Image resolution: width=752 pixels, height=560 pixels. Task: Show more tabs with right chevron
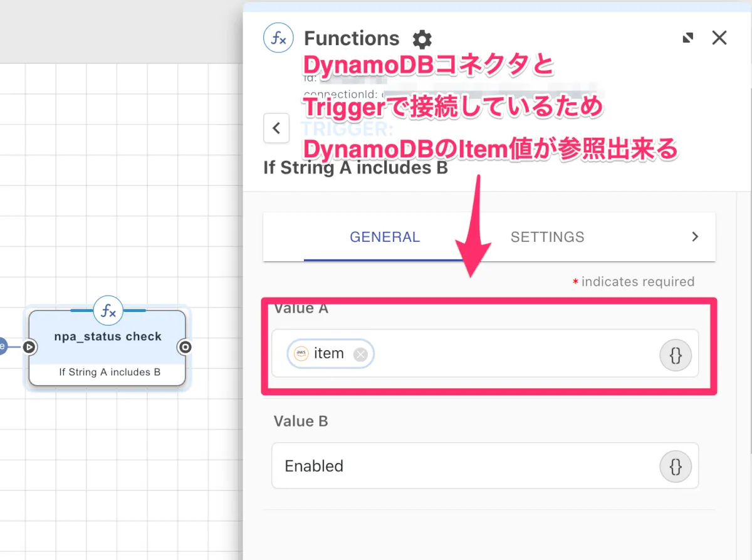(x=694, y=237)
